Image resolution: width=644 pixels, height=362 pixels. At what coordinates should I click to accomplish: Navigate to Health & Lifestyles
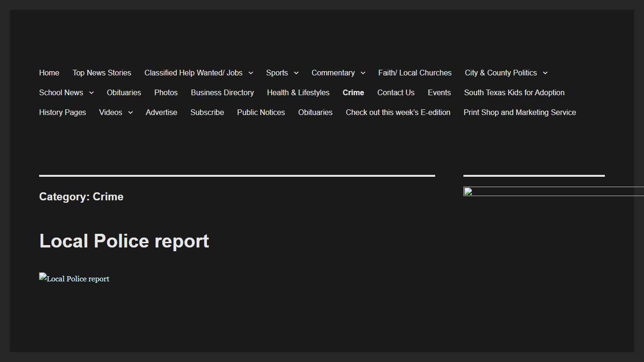point(298,92)
